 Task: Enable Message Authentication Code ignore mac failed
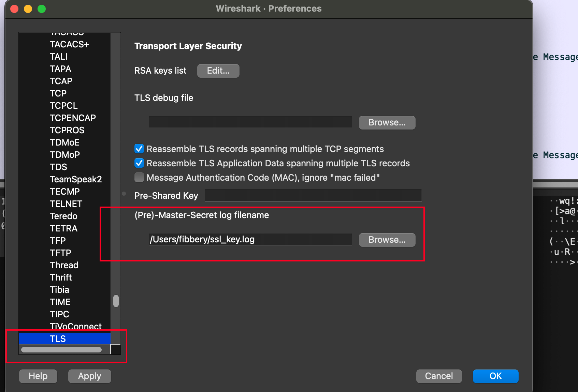point(139,177)
